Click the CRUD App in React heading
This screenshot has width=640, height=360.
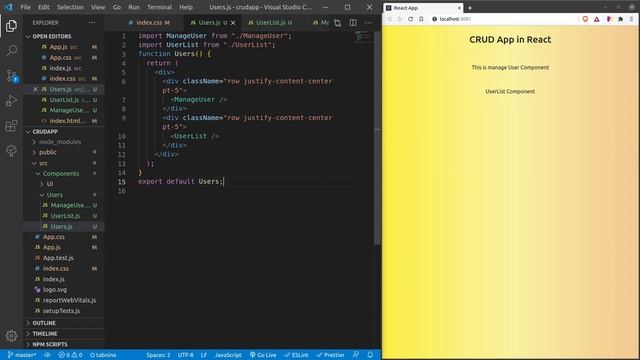[x=510, y=40]
